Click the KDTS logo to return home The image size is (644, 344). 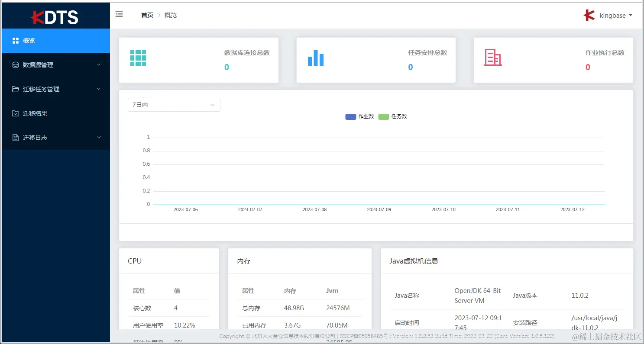55,17
